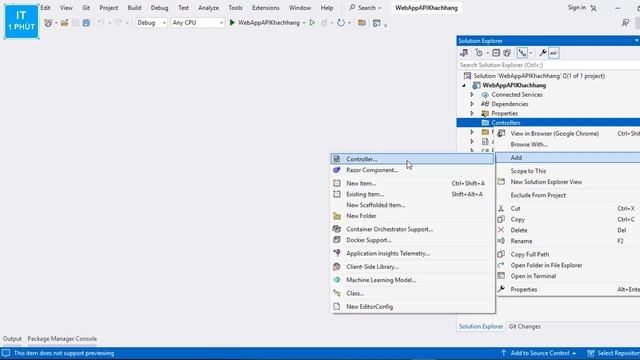
Task: Click the Docker Support icon
Action: (x=337, y=240)
